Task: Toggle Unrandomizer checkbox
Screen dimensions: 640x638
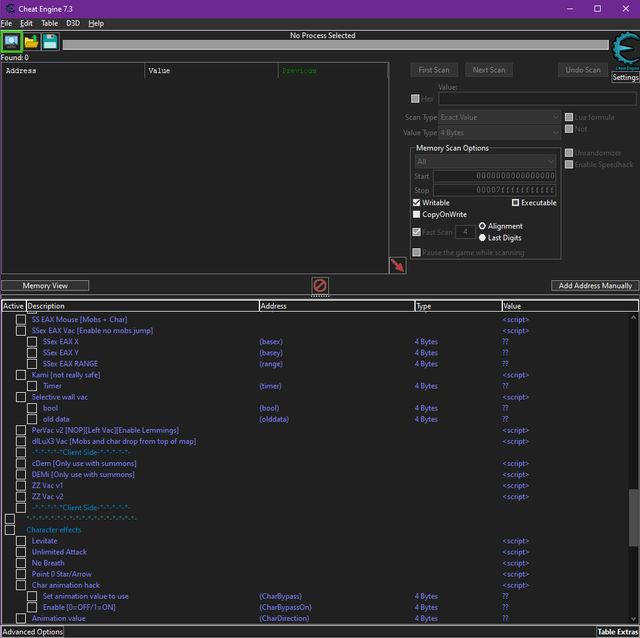Action: point(569,153)
